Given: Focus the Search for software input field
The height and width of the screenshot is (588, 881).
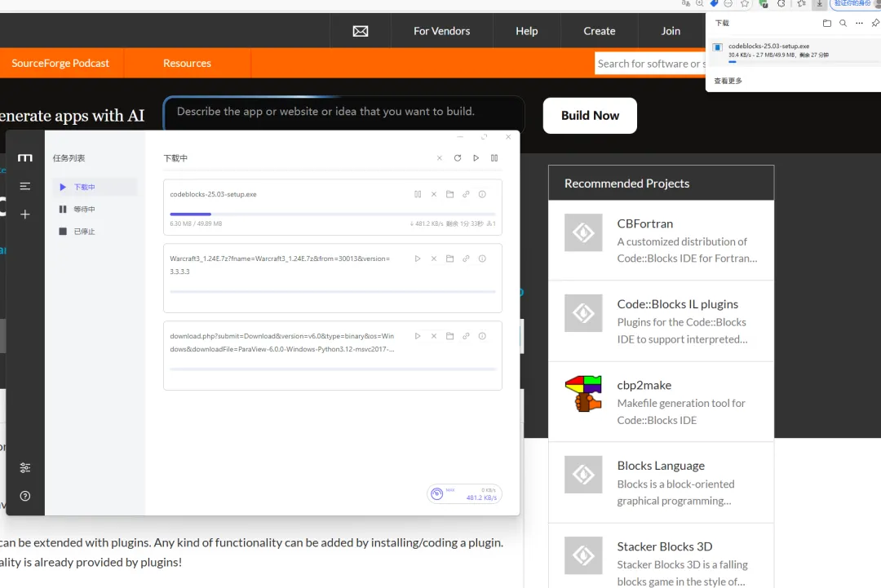Looking at the screenshot, I should 650,64.
